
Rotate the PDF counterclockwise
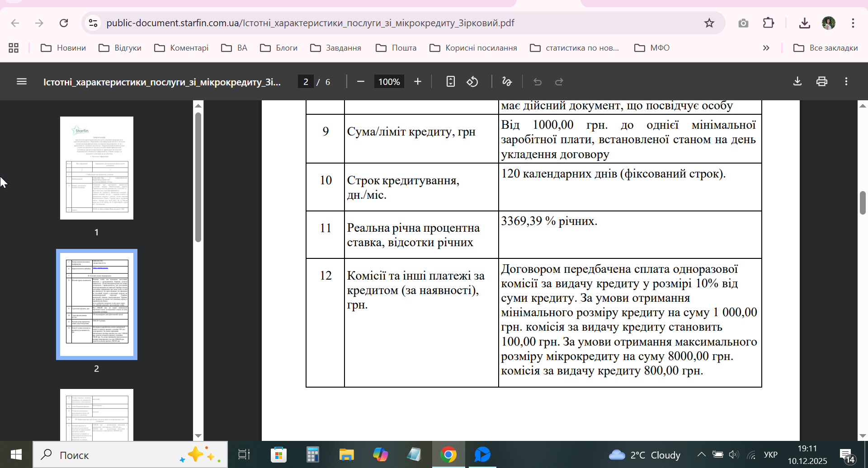pos(472,82)
